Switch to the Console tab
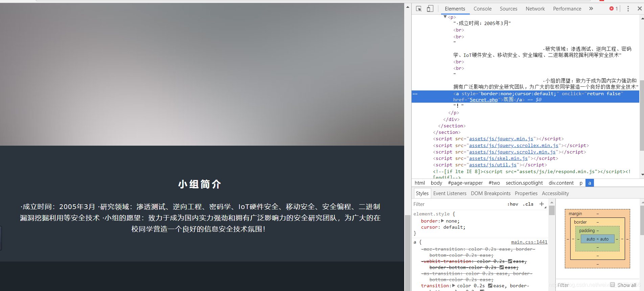The image size is (644, 291). [x=482, y=9]
